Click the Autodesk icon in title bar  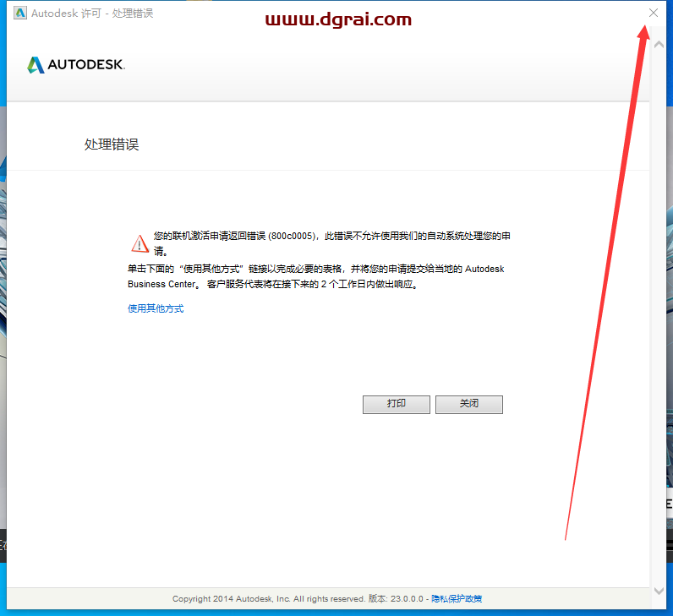point(20,13)
